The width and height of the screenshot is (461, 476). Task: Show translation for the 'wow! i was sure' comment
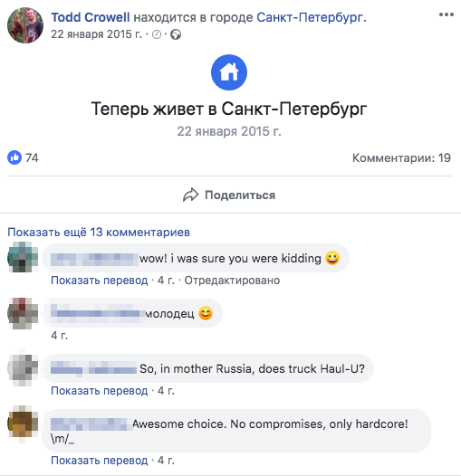pos(100,281)
